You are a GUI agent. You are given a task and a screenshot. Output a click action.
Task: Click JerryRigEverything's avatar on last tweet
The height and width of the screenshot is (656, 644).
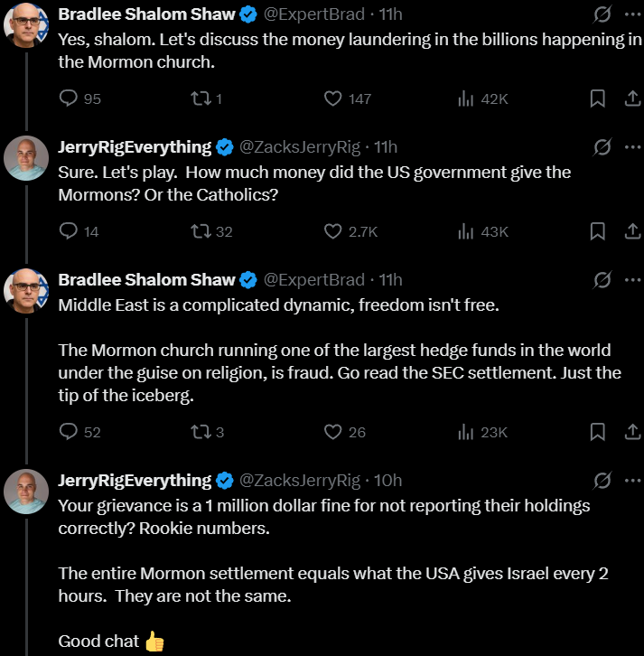[x=26, y=492]
